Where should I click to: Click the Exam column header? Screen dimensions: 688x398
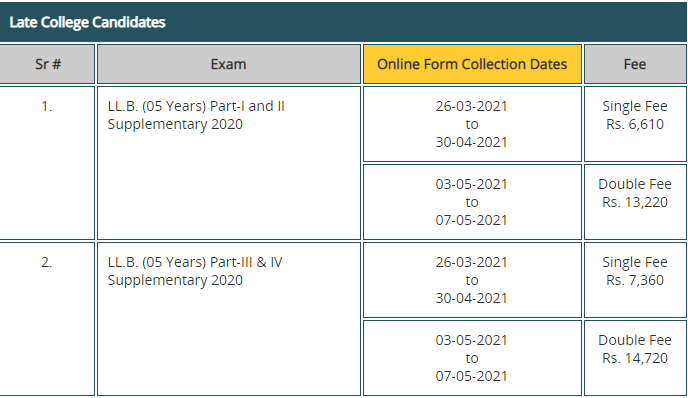pos(229,64)
